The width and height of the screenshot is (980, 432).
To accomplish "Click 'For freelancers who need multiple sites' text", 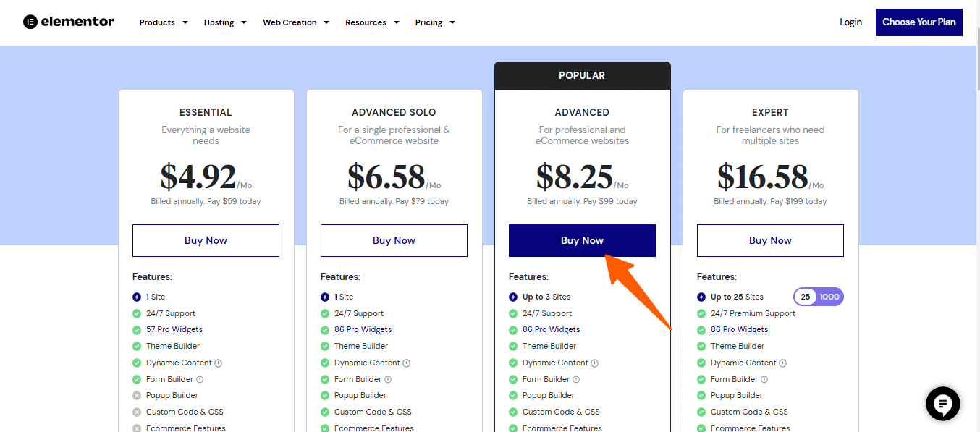I will pos(770,135).
